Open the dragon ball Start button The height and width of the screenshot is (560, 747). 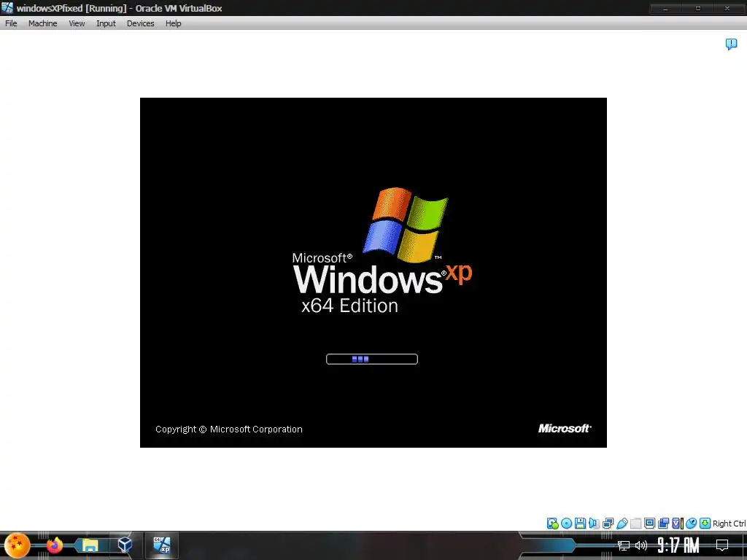[18, 545]
